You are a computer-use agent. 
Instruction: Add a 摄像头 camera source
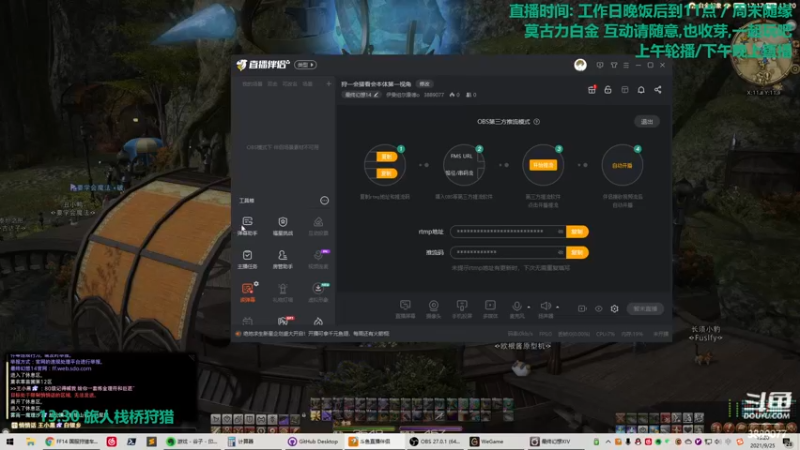[x=433, y=309]
